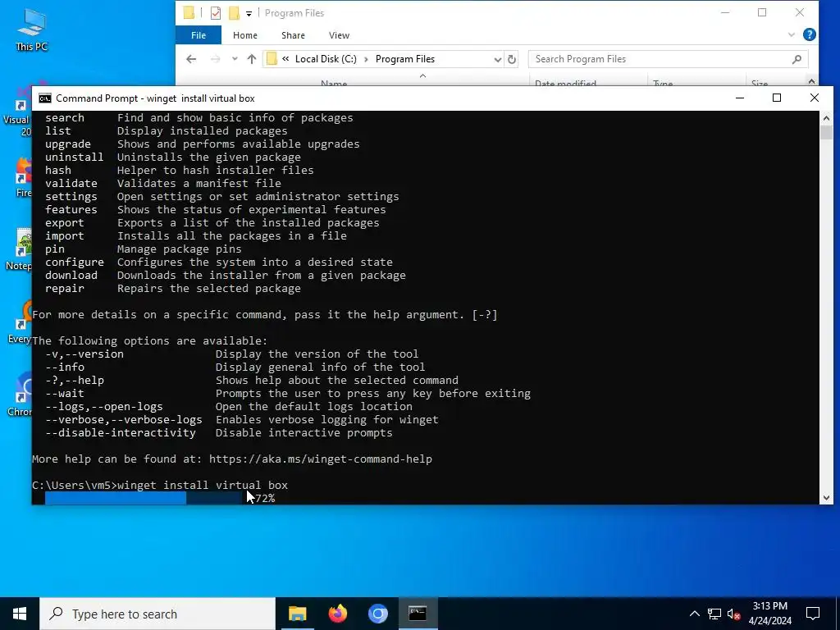Image resolution: width=840 pixels, height=630 pixels.
Task: Click the 'configure' command row
Action: click(218, 262)
